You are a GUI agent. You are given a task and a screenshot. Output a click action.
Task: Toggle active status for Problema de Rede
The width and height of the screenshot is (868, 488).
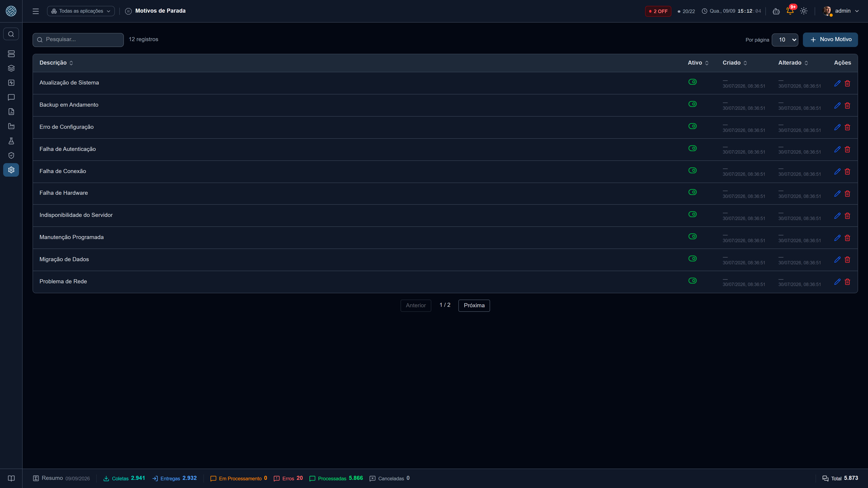tap(692, 281)
